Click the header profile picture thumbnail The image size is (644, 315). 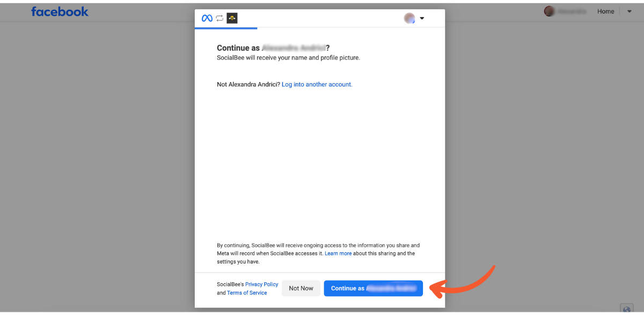pyautogui.click(x=549, y=11)
